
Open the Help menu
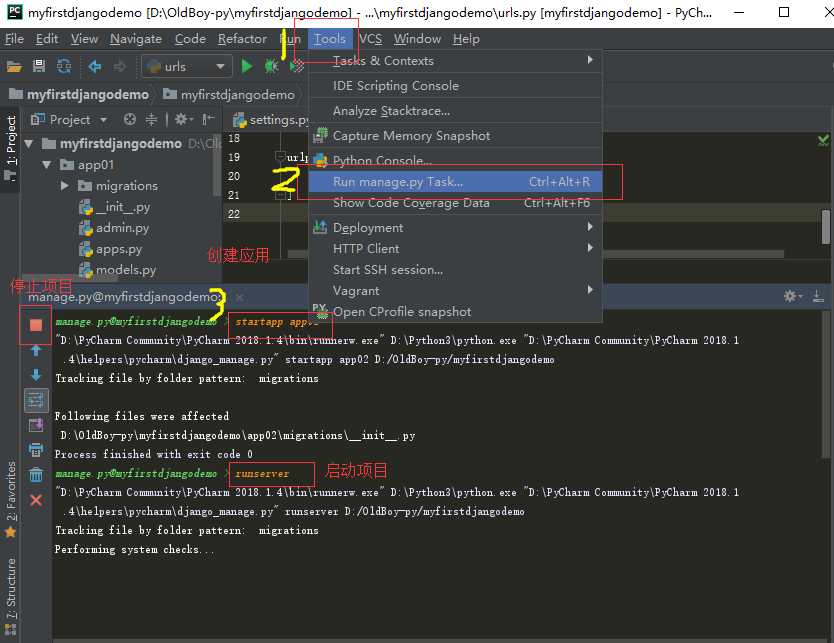466,39
